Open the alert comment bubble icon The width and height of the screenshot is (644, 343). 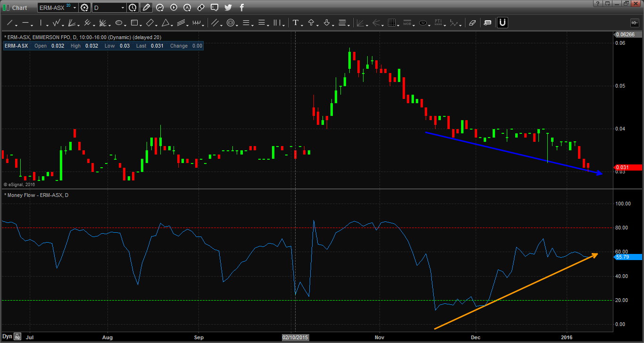click(215, 8)
